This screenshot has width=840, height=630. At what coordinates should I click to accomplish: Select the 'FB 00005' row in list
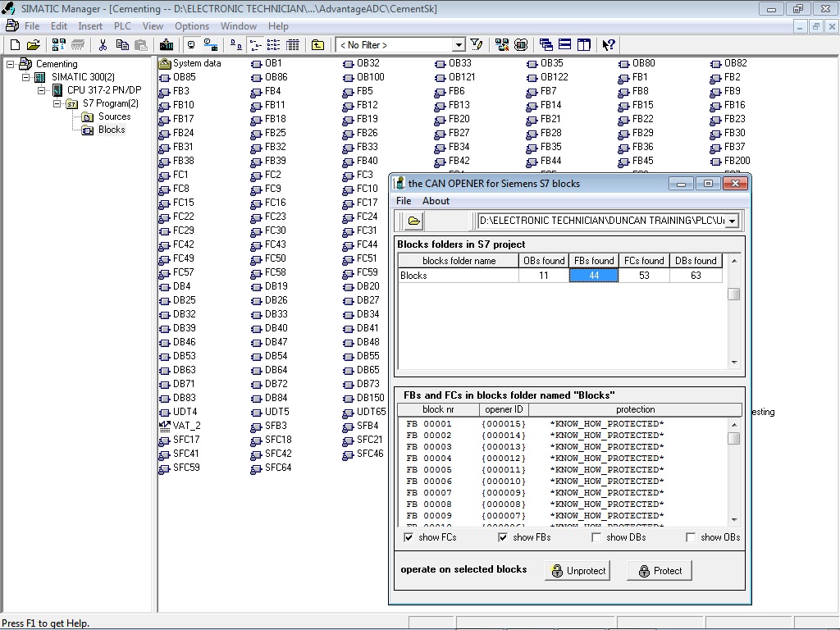click(x=563, y=470)
